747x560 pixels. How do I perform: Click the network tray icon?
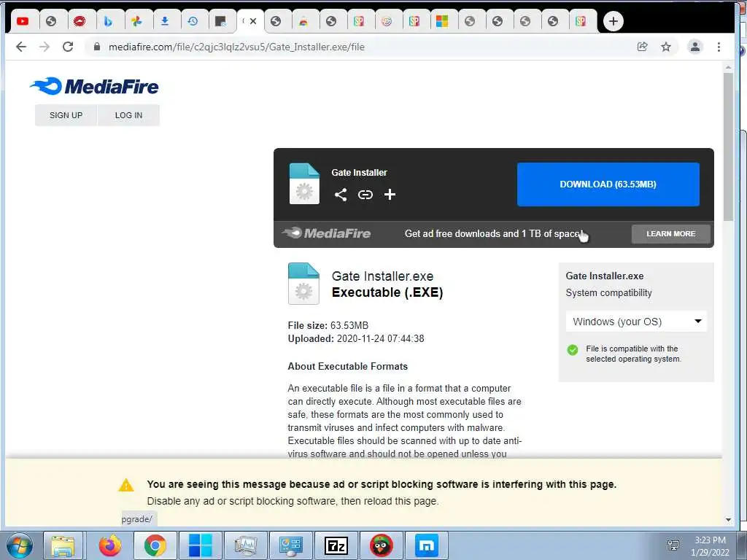pos(673,546)
